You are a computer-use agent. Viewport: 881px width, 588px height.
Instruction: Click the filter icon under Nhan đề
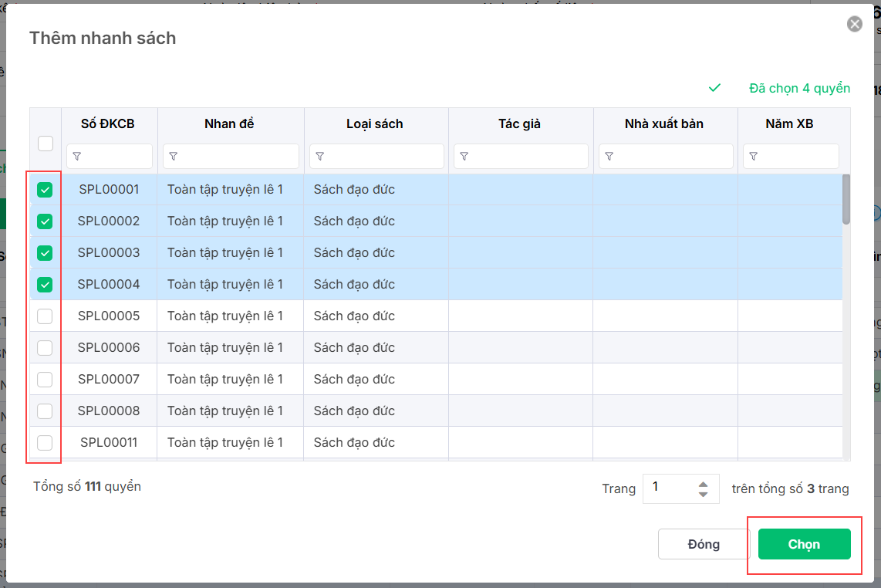point(174,157)
